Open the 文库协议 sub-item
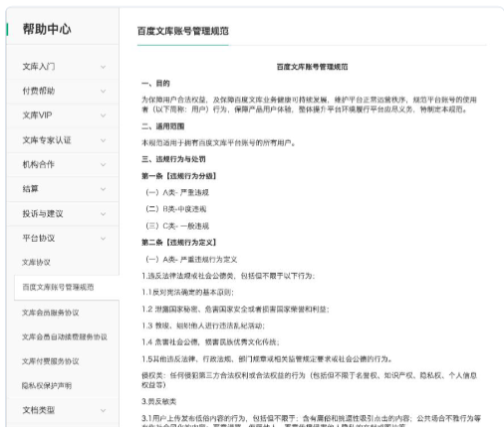 pyautogui.click(x=36, y=263)
